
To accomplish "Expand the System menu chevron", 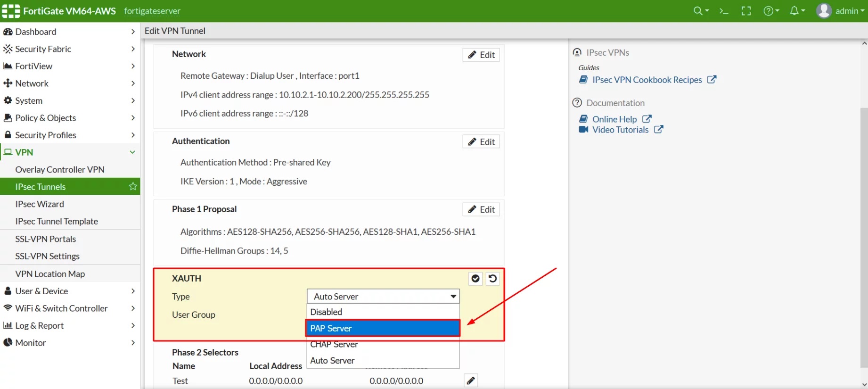I will pos(133,100).
